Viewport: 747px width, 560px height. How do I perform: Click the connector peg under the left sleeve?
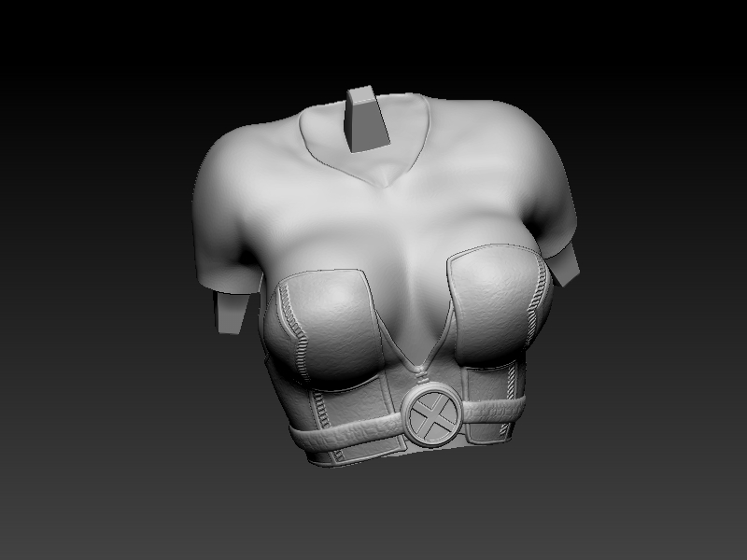(x=231, y=313)
